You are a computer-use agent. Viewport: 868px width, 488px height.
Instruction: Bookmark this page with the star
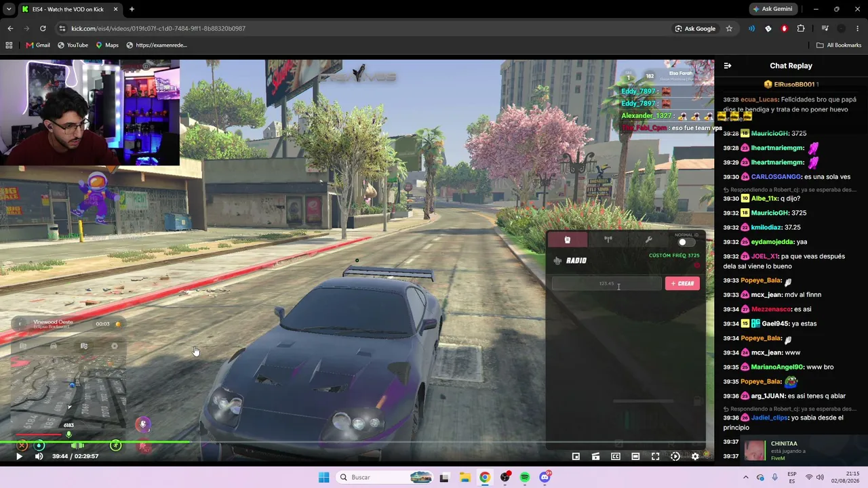[x=729, y=28]
